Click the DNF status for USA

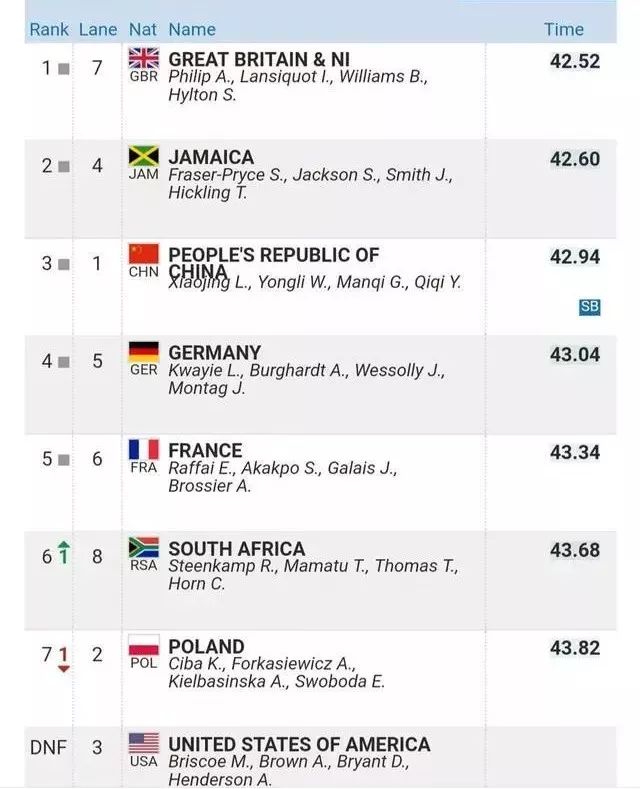coord(48,745)
